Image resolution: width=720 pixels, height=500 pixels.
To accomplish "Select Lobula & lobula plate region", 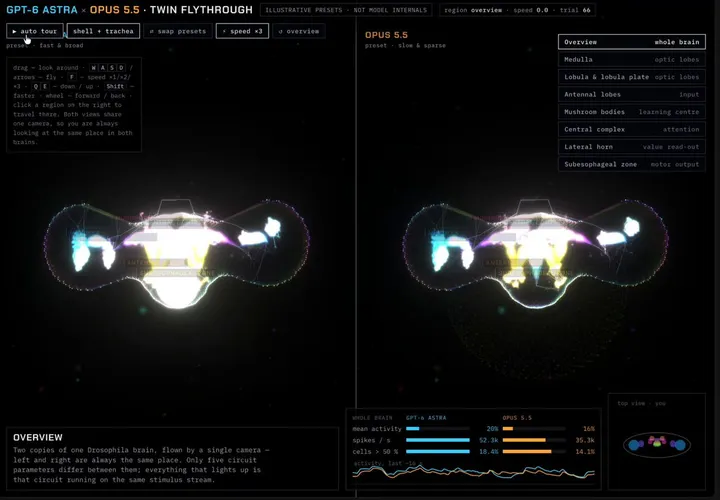I will [x=632, y=77].
